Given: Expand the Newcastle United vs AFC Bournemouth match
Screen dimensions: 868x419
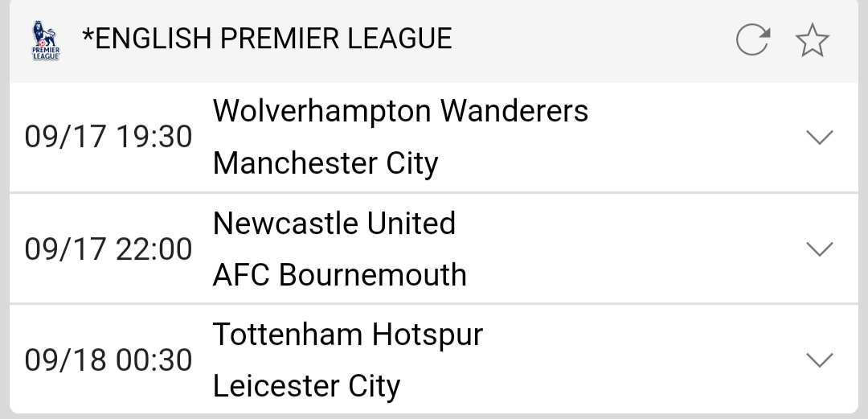Looking at the screenshot, I should [x=819, y=249].
